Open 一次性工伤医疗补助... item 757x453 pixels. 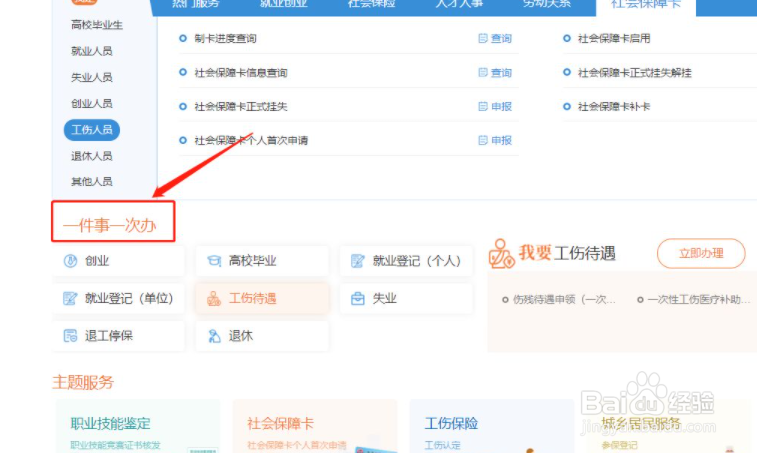click(698, 299)
